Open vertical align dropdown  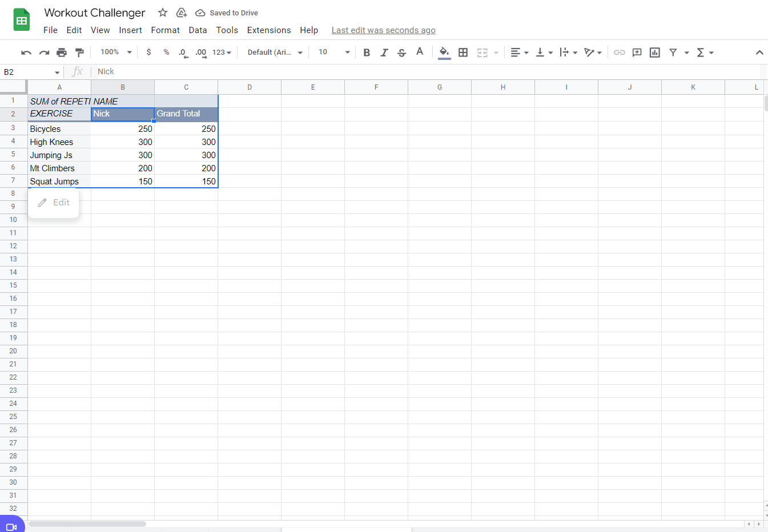point(544,53)
